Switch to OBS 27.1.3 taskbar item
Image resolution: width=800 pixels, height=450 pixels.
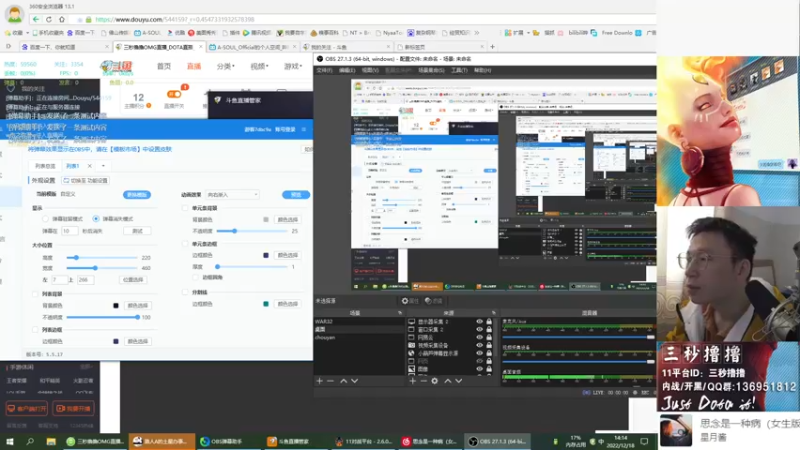(x=497, y=441)
